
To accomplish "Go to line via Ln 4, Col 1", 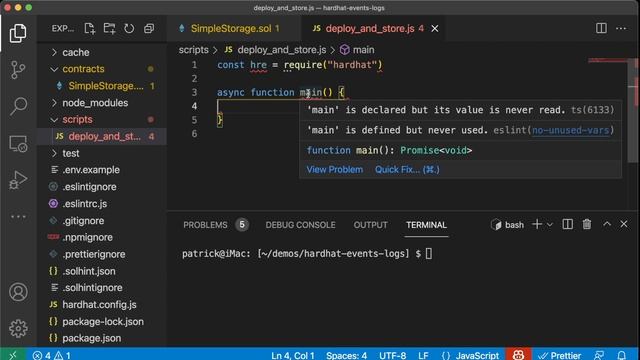I will tap(293, 355).
